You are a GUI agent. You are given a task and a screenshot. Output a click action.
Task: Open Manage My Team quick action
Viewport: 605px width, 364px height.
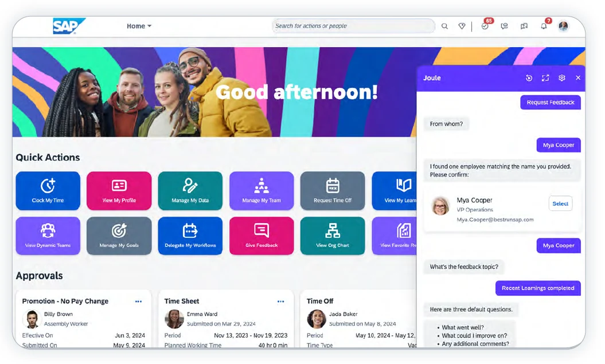point(261,191)
